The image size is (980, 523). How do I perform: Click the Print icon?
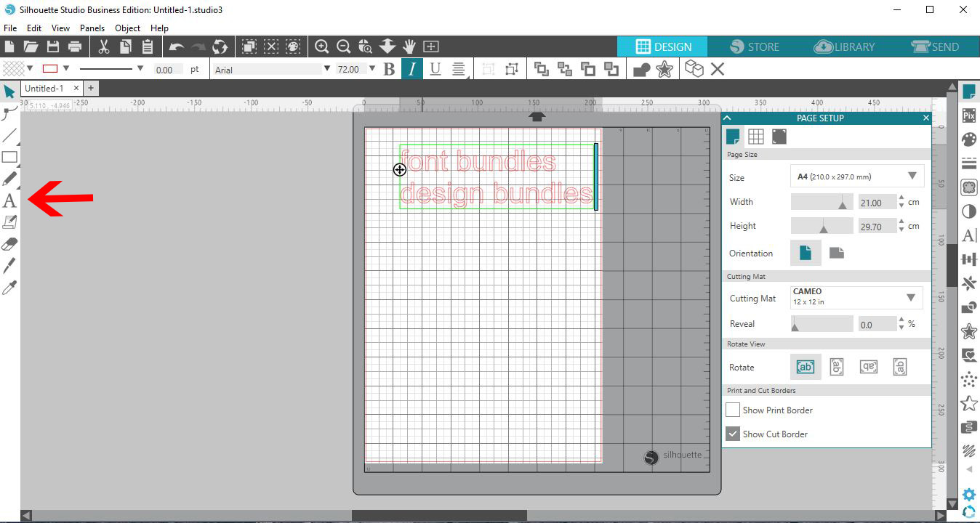(x=75, y=46)
